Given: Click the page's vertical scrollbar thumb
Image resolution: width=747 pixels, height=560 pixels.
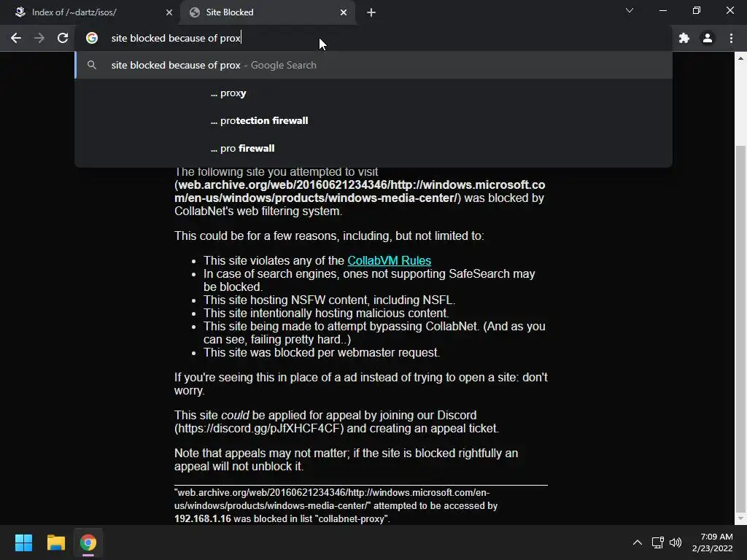Looking at the screenshot, I should 740,329.
